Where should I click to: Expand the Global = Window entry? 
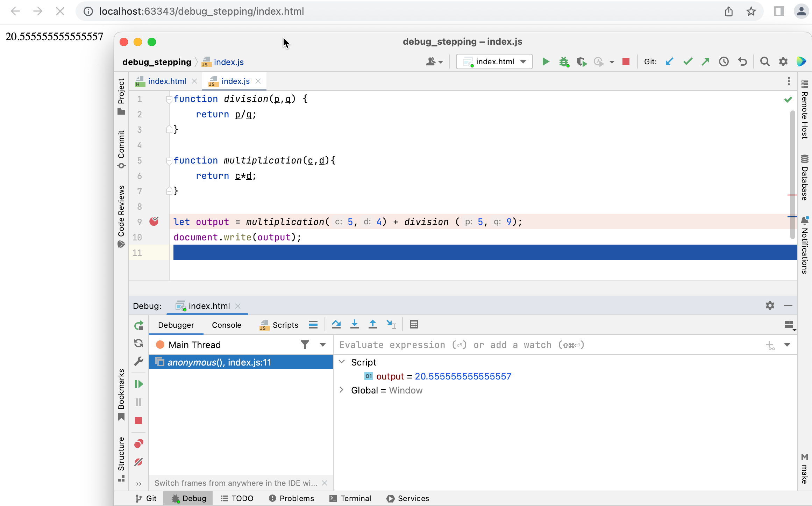(342, 390)
